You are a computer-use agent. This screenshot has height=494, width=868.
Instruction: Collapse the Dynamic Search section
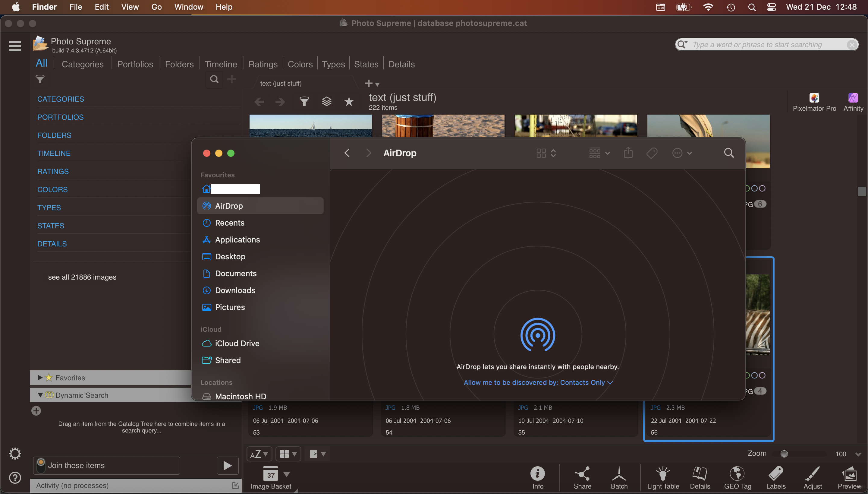[x=40, y=395]
